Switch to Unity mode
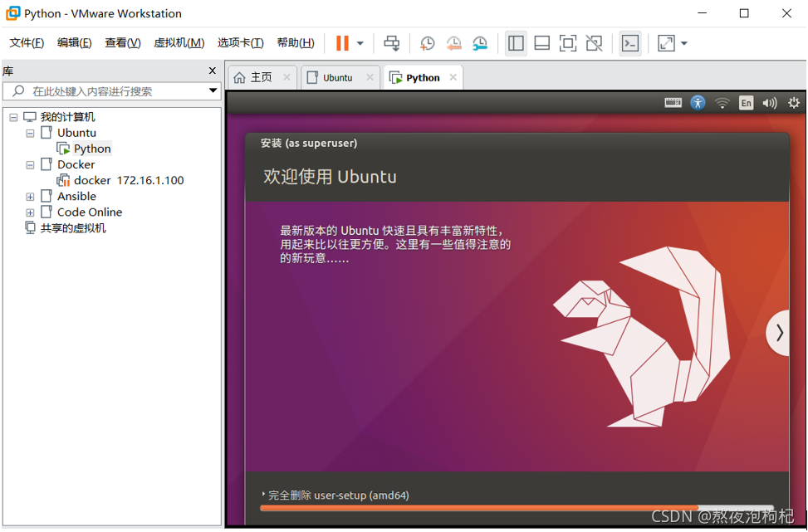 (594, 43)
